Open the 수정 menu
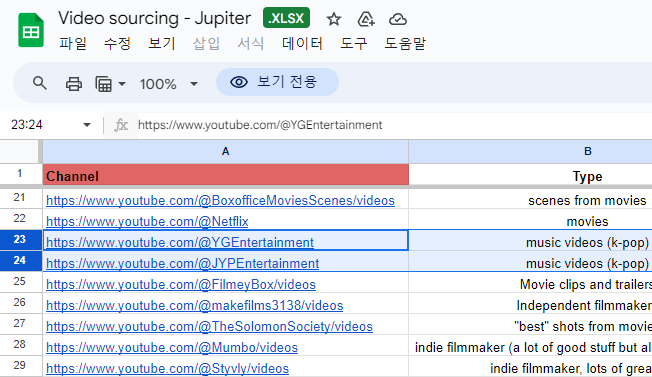 click(x=117, y=43)
